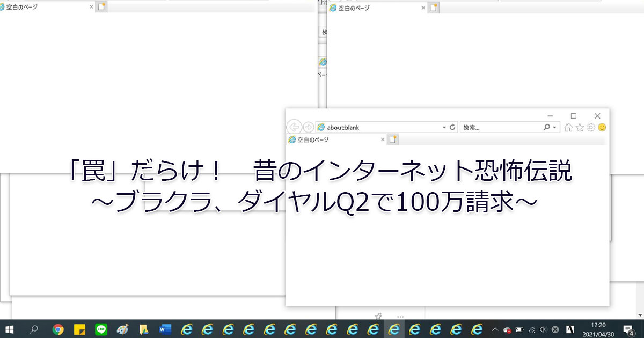
Task: Open LINE from the taskbar
Action: point(100,329)
